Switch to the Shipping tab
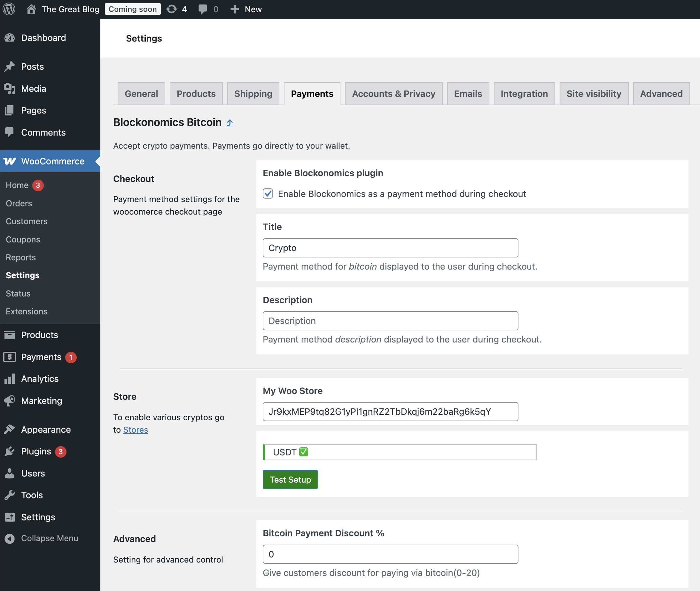The image size is (700, 591). tap(253, 93)
